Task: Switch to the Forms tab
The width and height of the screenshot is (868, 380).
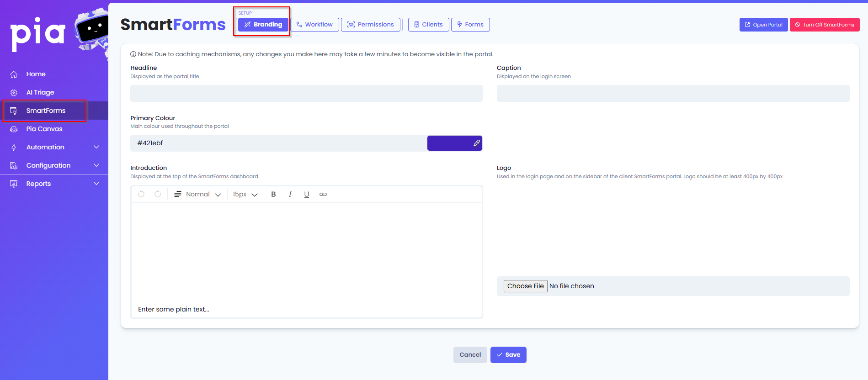Action: click(x=470, y=25)
